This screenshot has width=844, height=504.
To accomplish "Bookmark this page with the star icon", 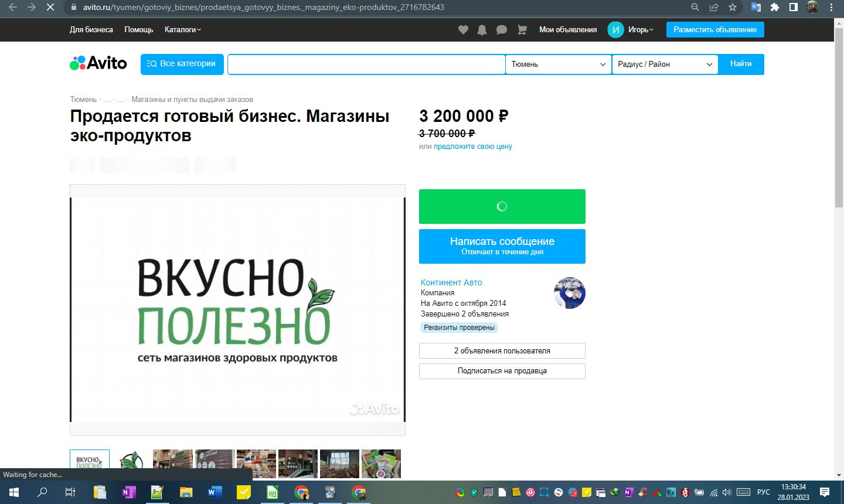I will [733, 7].
